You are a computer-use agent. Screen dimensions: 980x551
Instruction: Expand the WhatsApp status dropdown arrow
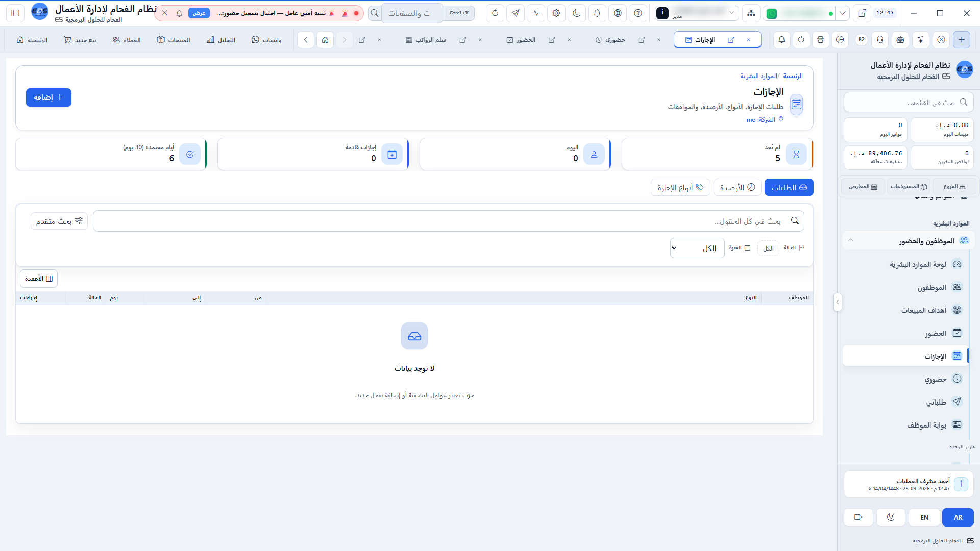point(843,13)
